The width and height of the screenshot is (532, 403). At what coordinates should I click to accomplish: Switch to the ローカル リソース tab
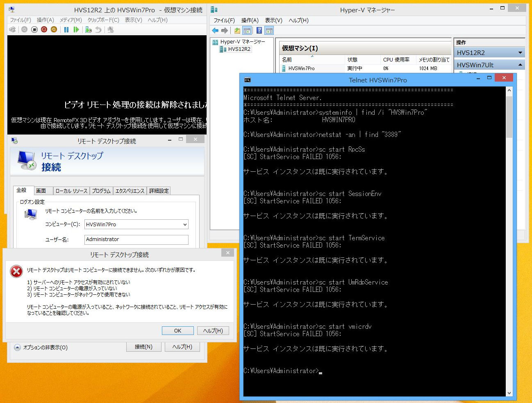[72, 191]
